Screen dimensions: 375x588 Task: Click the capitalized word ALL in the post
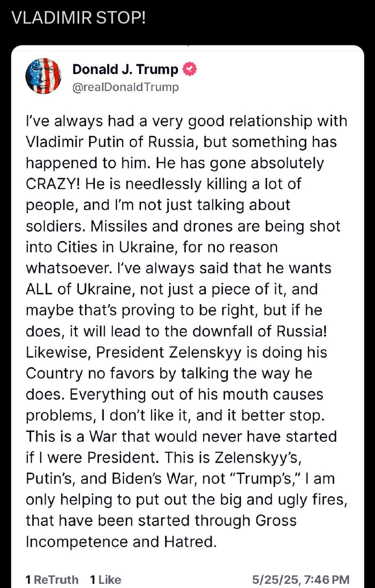[x=39, y=289]
